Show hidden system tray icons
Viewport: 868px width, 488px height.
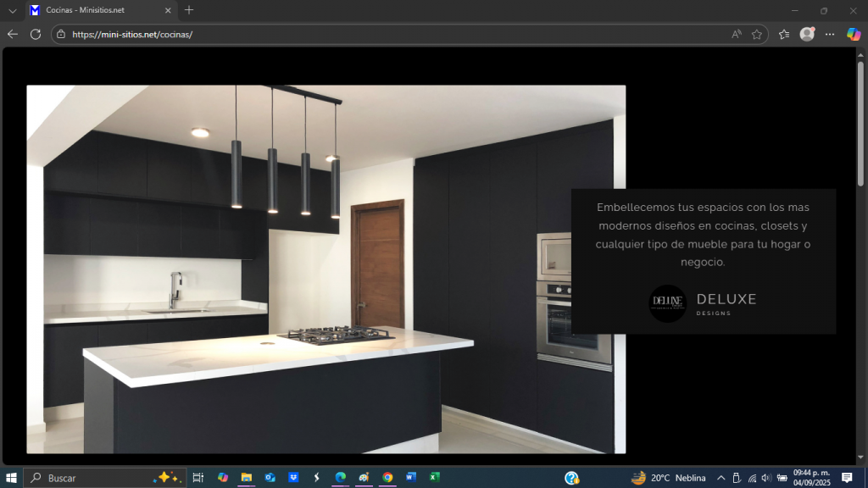[x=721, y=478]
